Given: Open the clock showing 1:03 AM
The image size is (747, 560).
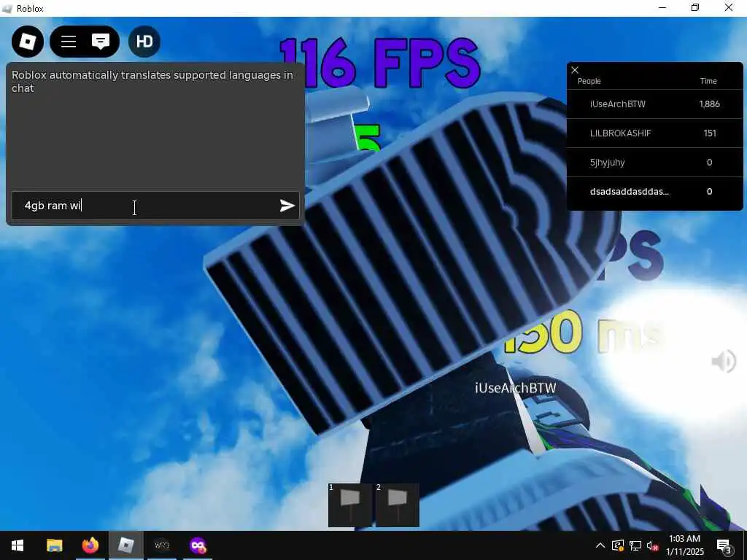Looking at the screenshot, I should pos(684,545).
